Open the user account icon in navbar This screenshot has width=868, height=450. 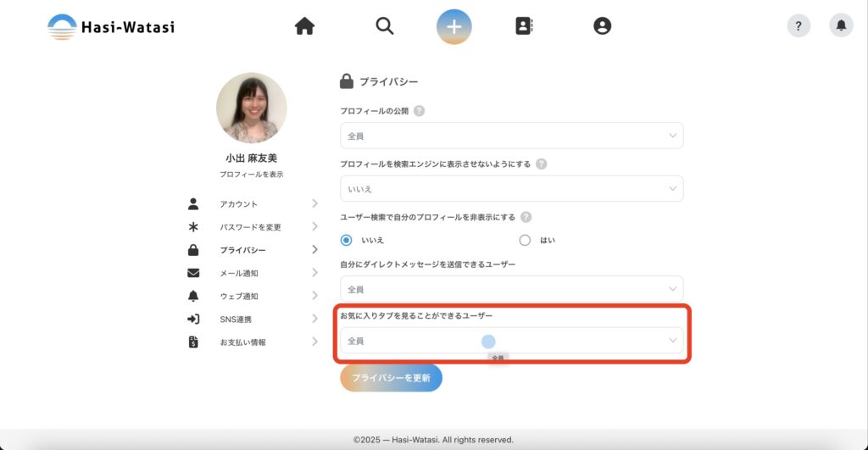[x=602, y=26]
